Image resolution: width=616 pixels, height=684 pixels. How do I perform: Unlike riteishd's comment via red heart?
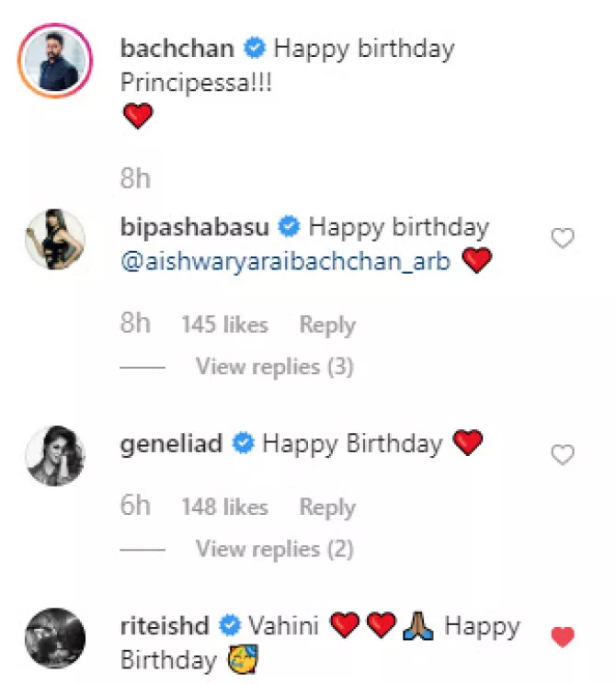point(562,636)
